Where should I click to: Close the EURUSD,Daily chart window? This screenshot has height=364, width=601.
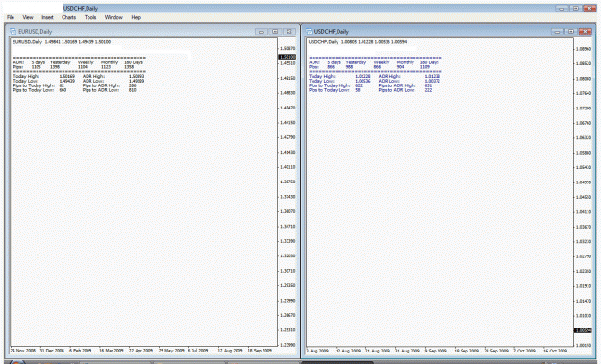click(289, 32)
